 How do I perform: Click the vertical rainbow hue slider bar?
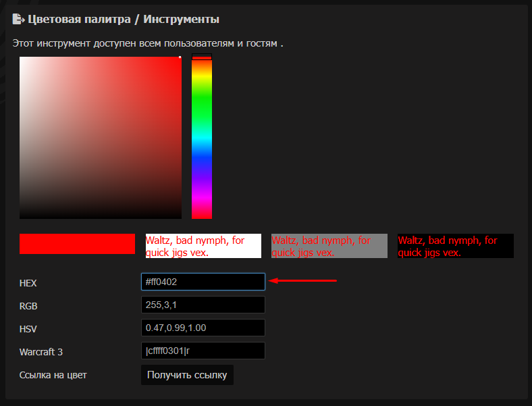[202, 138]
